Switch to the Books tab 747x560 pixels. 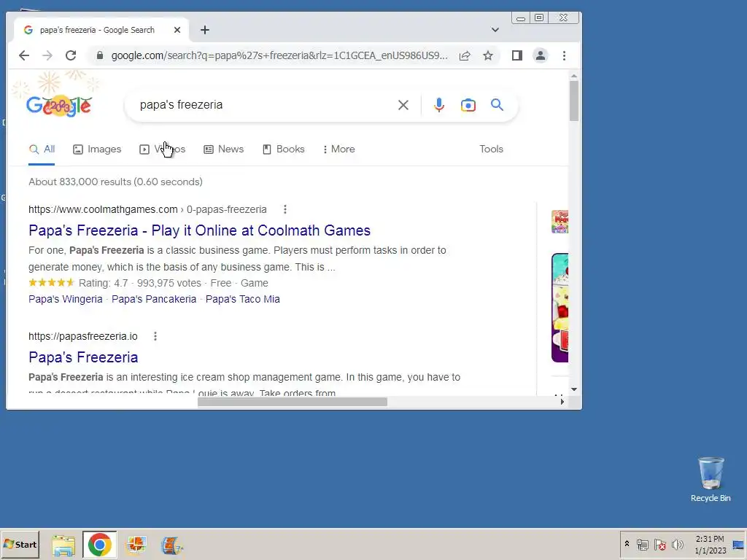pyautogui.click(x=284, y=149)
